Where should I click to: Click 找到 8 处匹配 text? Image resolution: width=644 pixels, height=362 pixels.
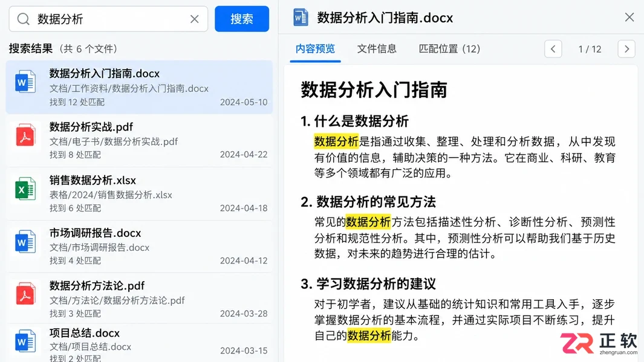pos(75,155)
